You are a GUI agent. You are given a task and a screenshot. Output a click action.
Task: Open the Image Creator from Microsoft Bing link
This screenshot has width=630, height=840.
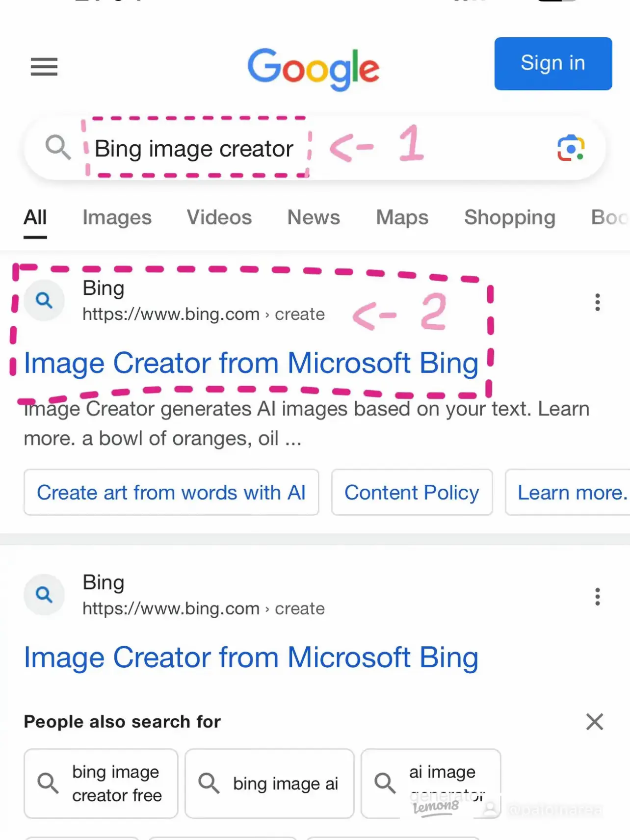pyautogui.click(x=251, y=363)
